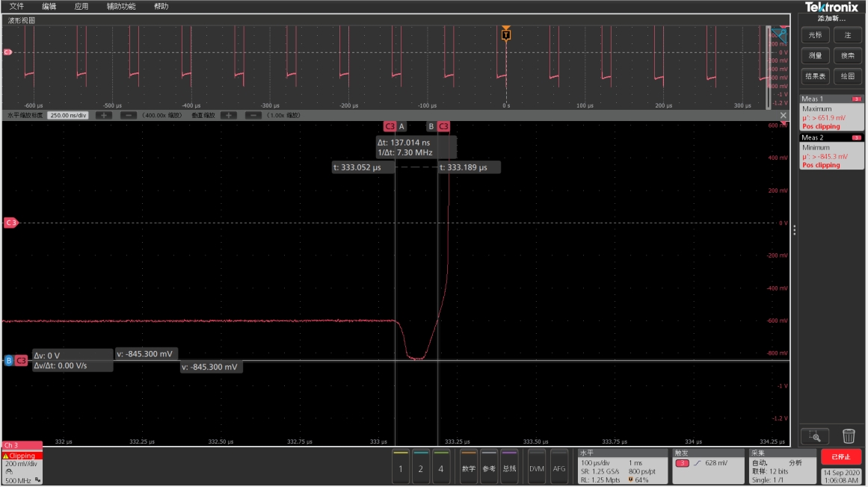
Task: Open the 触发 (Trigger) settings badge
Action: (708, 467)
